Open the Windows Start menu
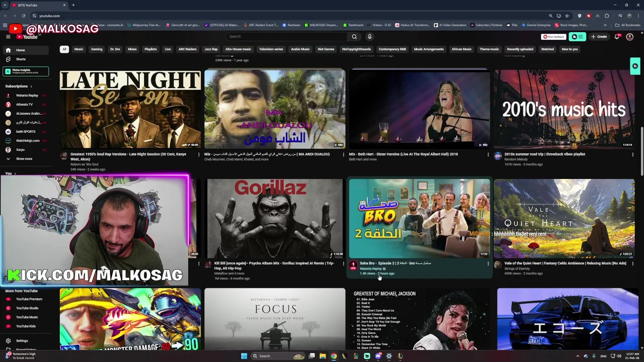Viewport: 644px width, 362px height. 244,356
